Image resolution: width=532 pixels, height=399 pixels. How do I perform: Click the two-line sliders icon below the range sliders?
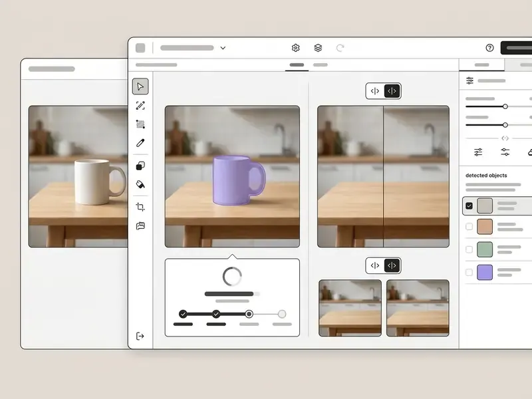tap(505, 152)
